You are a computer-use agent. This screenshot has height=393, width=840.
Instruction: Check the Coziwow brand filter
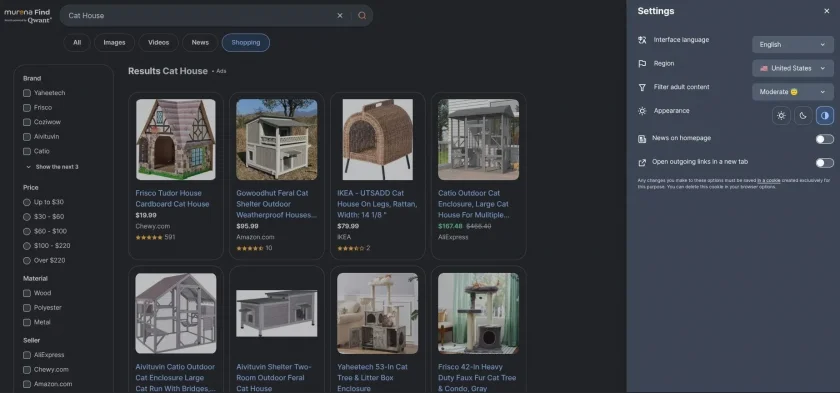[27, 122]
